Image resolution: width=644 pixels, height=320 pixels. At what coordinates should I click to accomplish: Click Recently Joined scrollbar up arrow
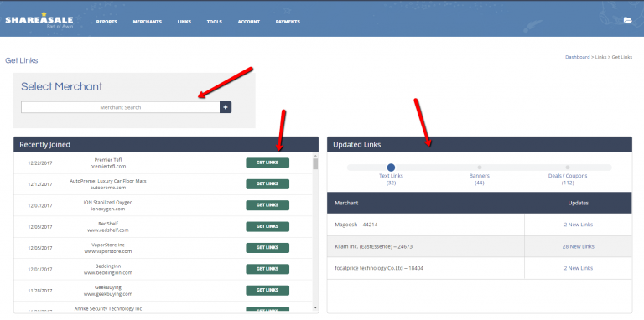[315, 156]
